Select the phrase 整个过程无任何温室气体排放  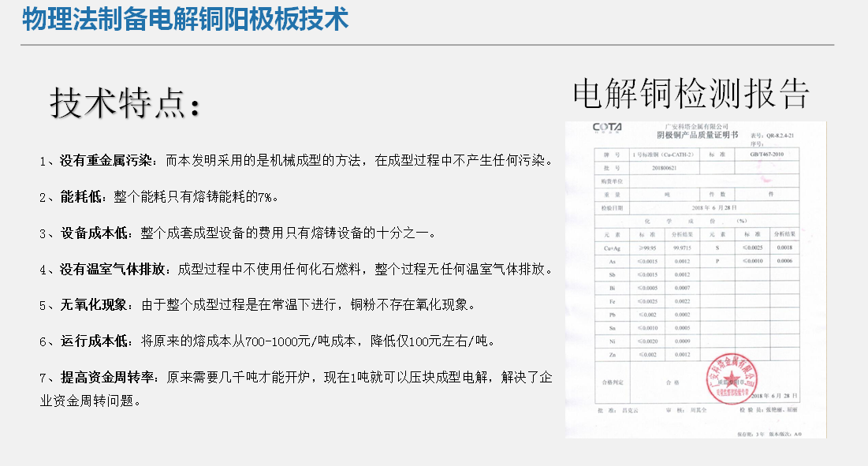tap(460, 270)
